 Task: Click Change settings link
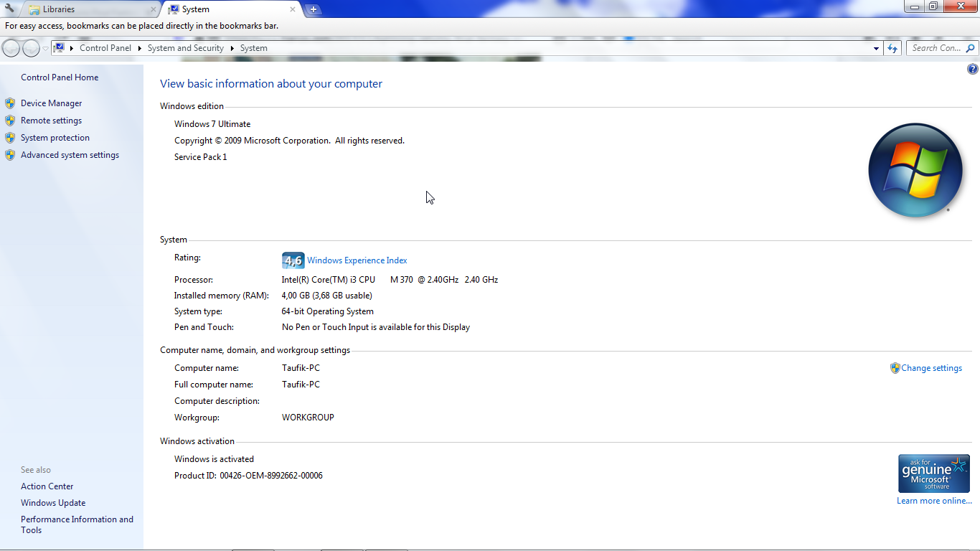(932, 368)
